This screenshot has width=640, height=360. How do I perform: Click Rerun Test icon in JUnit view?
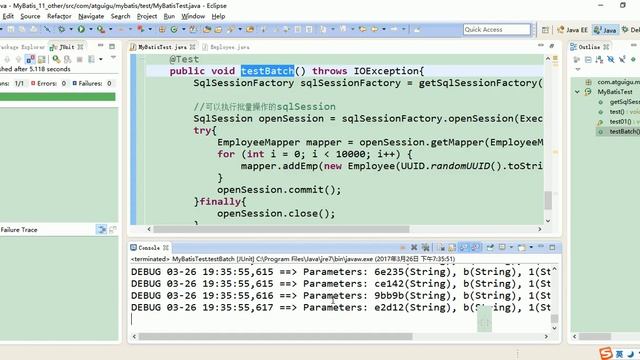click(56, 60)
